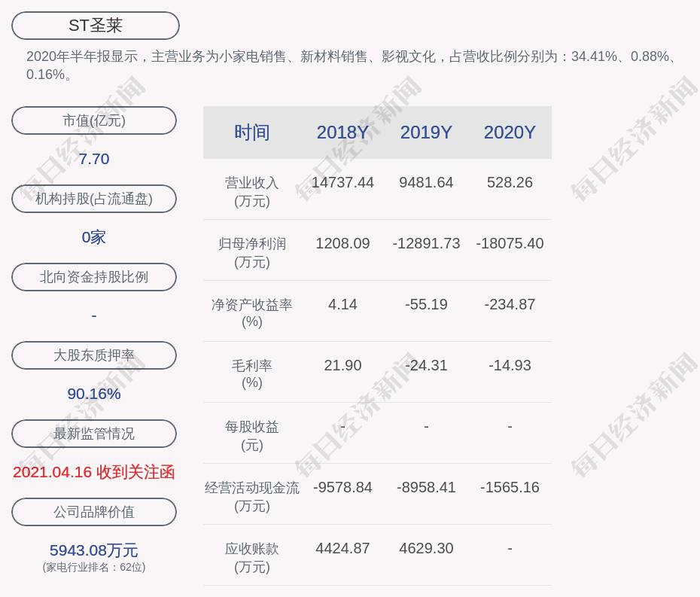Click the 0家 institutional holding value

[x=94, y=237]
